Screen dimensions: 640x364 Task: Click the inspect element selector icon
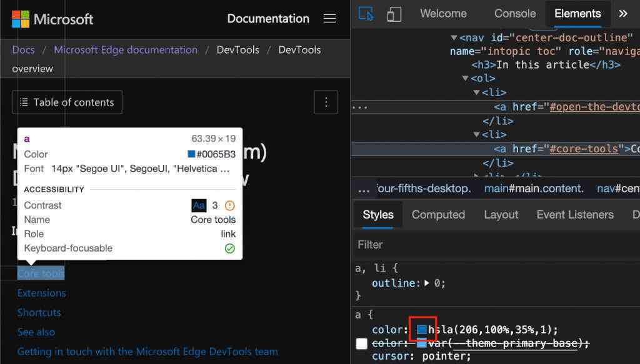[366, 14]
